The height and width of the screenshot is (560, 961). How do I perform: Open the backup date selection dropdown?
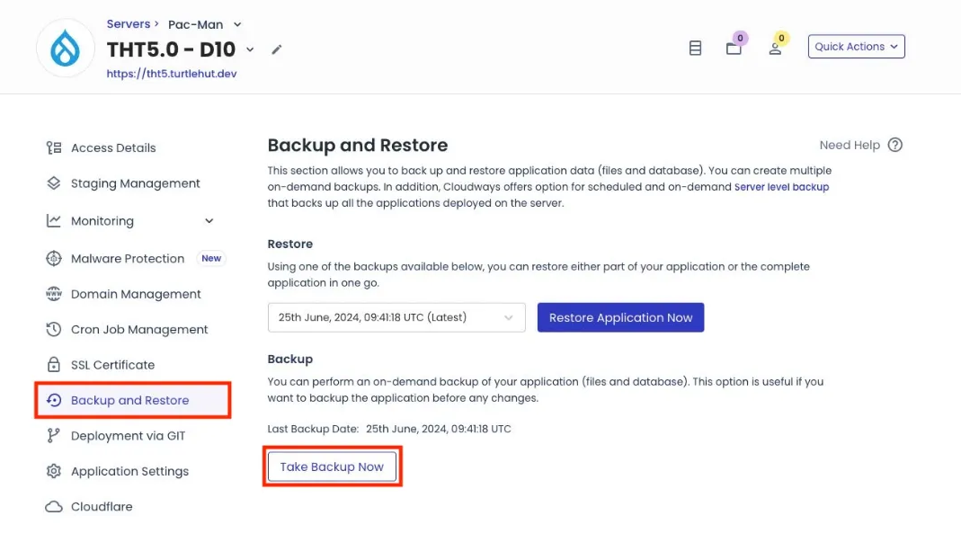tap(396, 317)
